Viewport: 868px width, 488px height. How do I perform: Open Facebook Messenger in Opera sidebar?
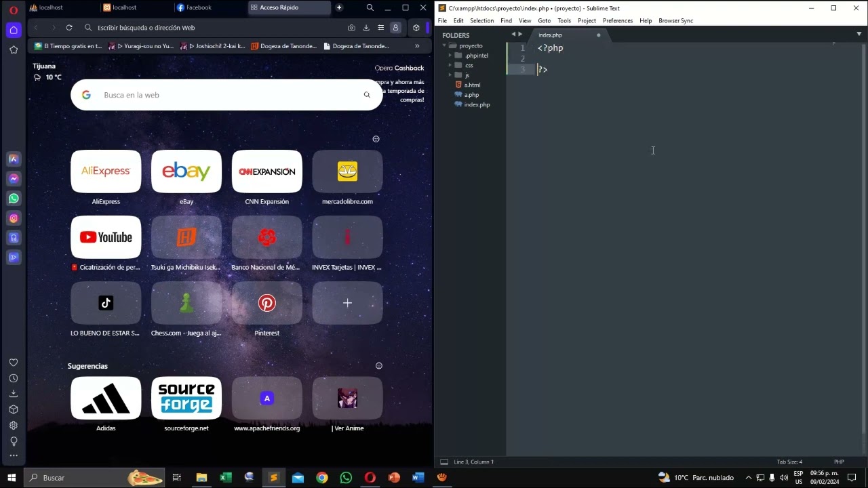pyautogui.click(x=14, y=179)
